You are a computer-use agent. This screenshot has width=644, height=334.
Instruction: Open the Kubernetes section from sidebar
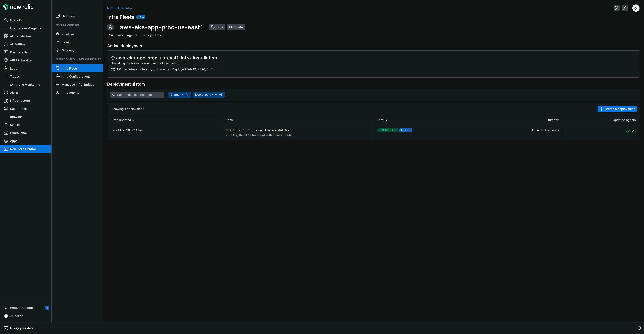[x=18, y=109]
